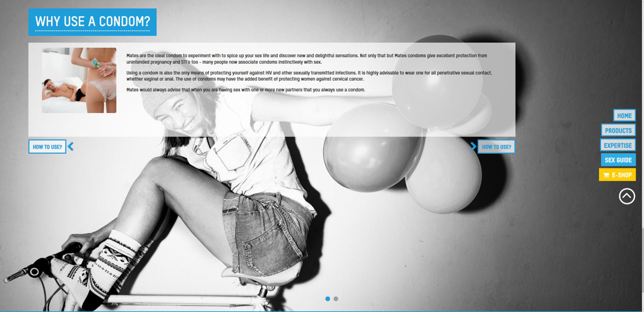
Task: Click the paragraph starting "Mates are the ideal"
Action: pos(306,59)
